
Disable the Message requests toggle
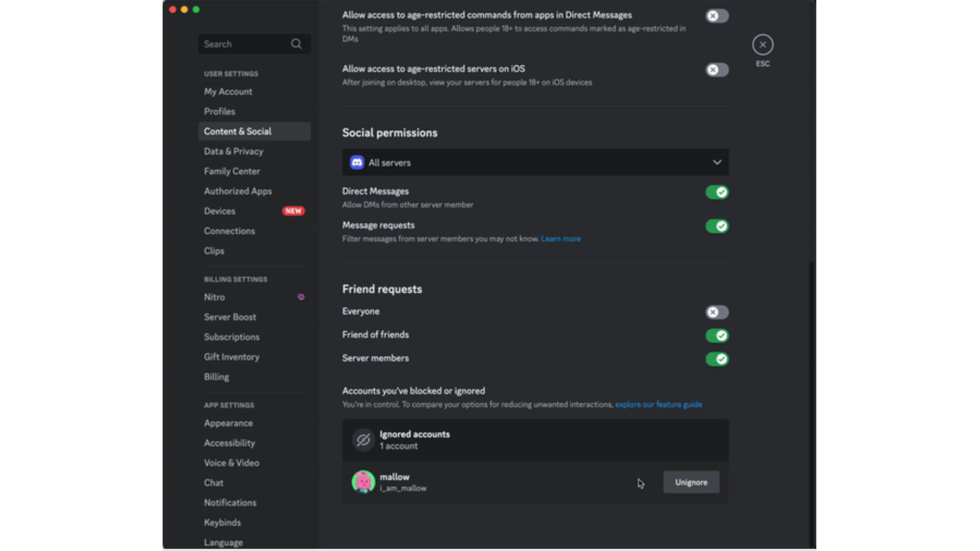717,227
